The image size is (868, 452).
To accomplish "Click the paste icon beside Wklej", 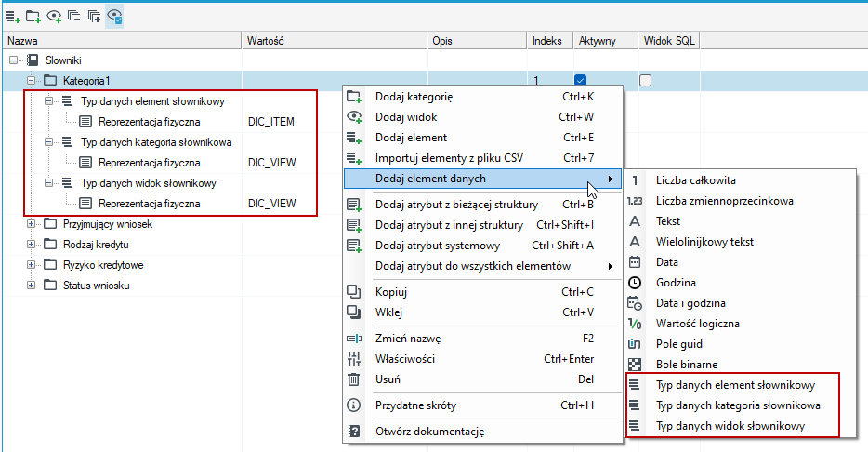I will 354,312.
